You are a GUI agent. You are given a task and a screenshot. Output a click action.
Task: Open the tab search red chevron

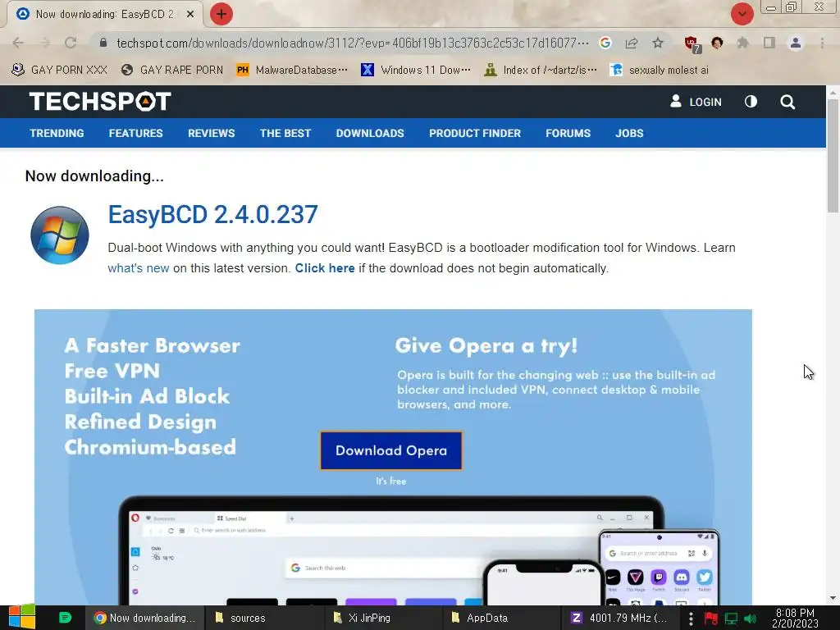pos(742,14)
